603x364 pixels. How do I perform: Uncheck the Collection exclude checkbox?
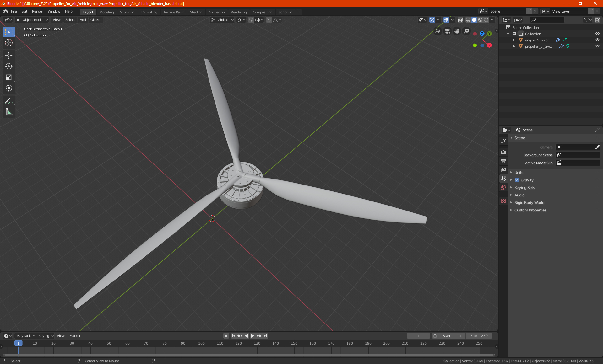514,34
